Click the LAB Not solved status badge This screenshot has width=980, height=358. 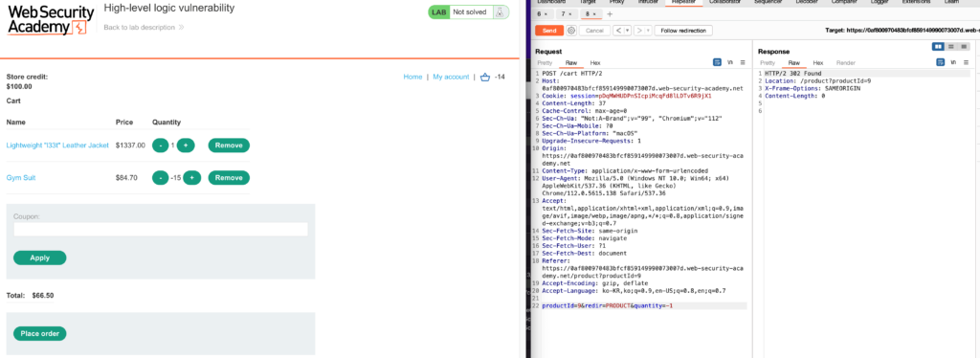coord(469,11)
